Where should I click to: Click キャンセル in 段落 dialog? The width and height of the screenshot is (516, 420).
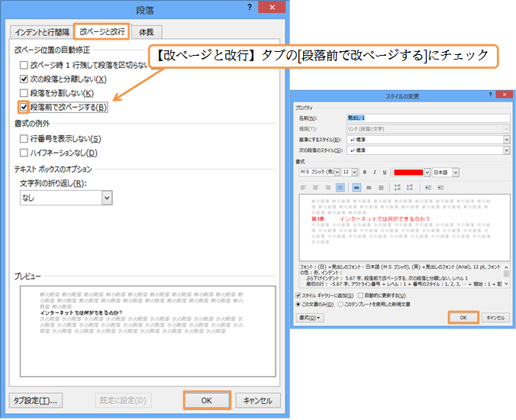(258, 401)
